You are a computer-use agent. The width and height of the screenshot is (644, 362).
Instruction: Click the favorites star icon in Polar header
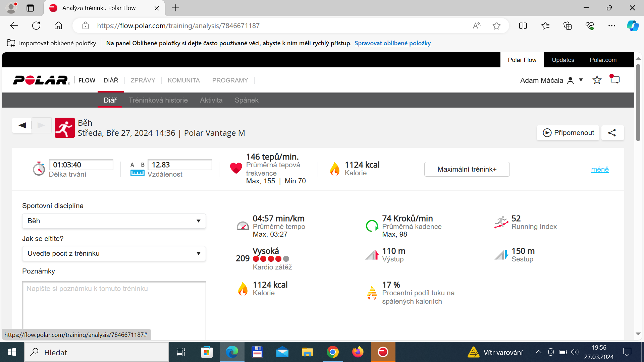click(597, 80)
